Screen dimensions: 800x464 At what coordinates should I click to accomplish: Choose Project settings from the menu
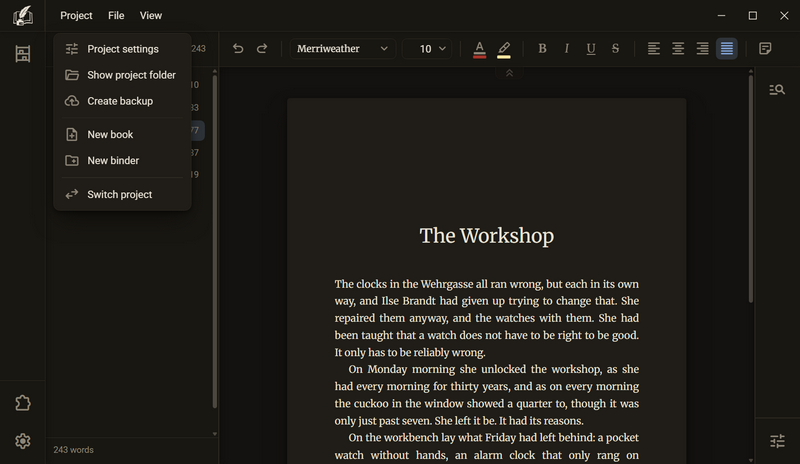[122, 49]
